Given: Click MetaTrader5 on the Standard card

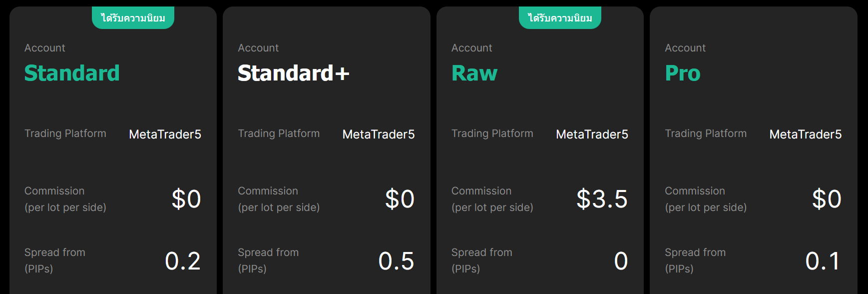Looking at the screenshot, I should click(165, 134).
